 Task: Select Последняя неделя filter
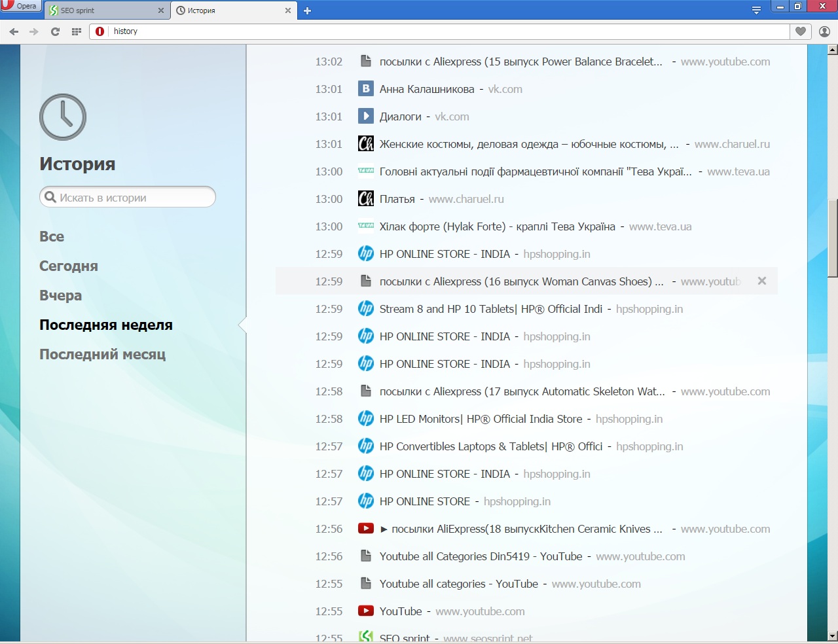click(x=106, y=325)
